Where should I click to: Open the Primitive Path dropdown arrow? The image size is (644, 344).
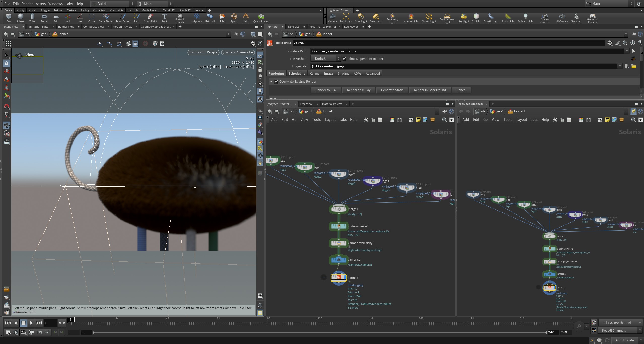(x=627, y=51)
